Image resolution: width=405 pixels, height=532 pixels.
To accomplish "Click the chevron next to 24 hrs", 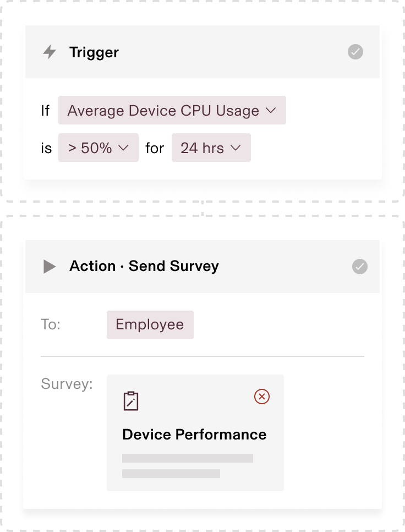I will coord(236,148).
